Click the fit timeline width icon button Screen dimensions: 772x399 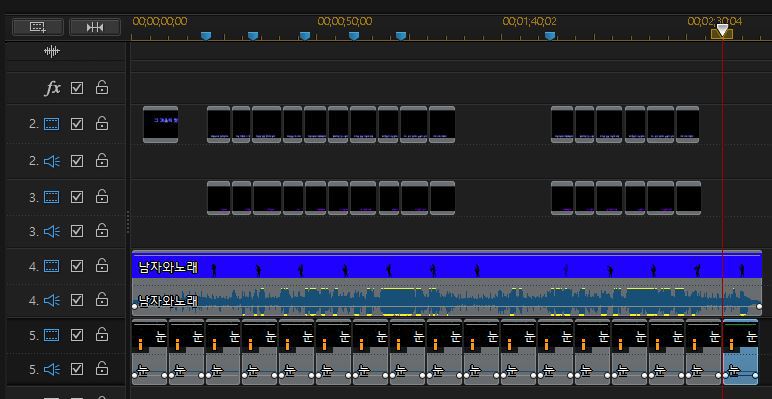tap(95, 27)
